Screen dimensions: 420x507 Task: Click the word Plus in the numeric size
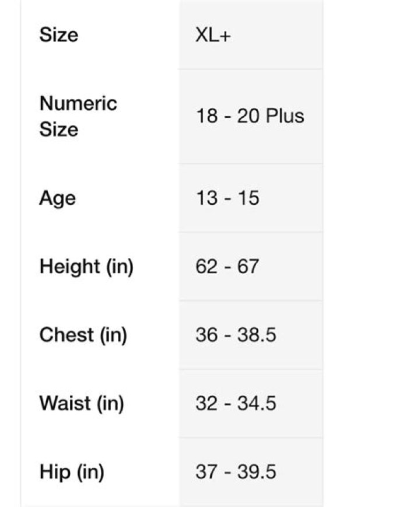coord(285,116)
